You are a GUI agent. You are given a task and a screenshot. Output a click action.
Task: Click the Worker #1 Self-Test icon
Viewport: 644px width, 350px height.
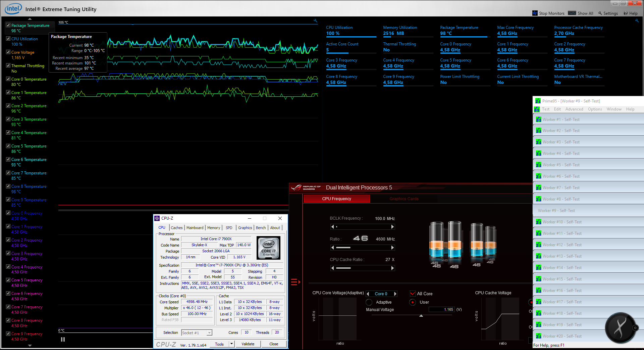538,120
